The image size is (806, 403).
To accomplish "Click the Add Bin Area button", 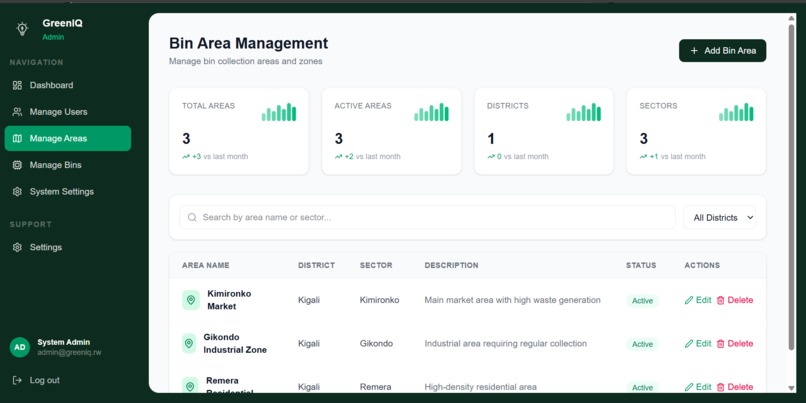I will point(722,50).
